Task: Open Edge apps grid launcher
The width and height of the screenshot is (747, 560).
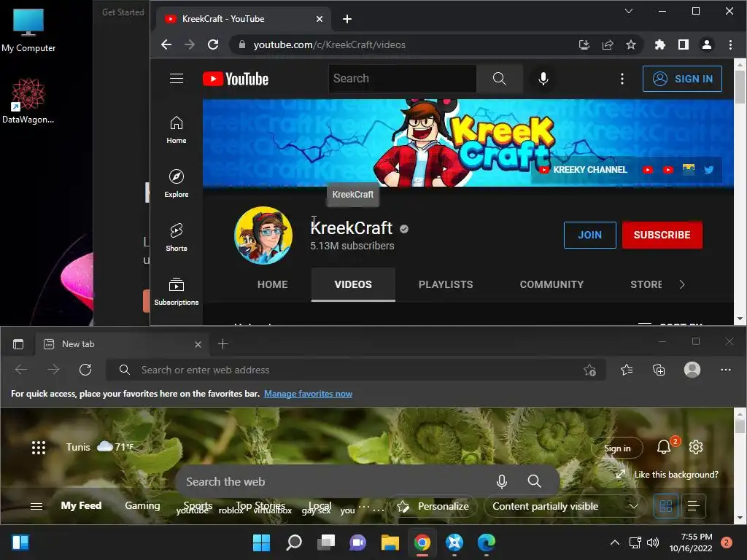Action: click(x=38, y=447)
